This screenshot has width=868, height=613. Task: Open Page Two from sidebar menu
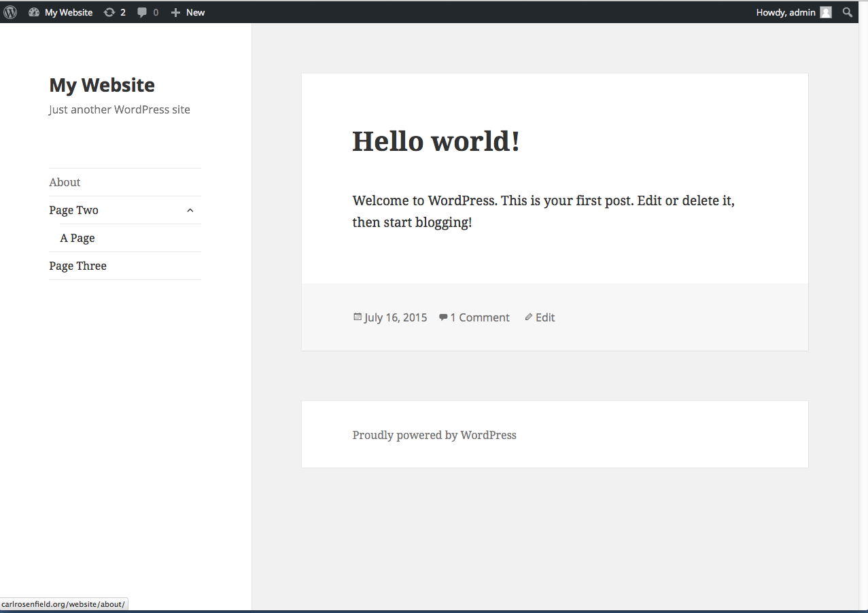tap(73, 210)
